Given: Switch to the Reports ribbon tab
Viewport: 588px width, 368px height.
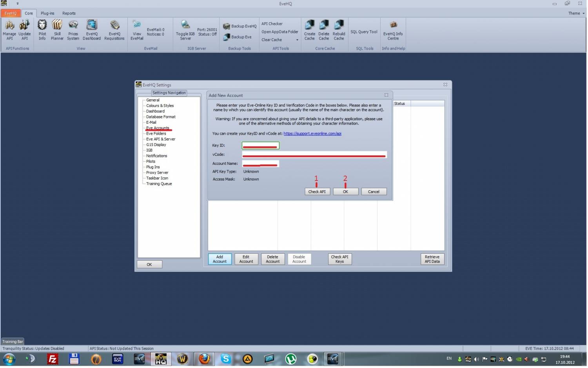Looking at the screenshot, I should point(69,13).
